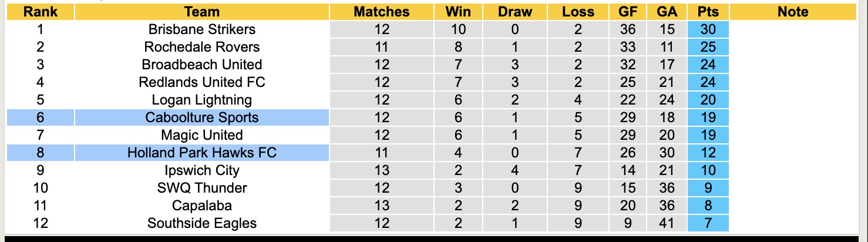Click Brisbane Strikers' 30 points cell
The height and width of the screenshot is (242, 868).
click(x=708, y=29)
